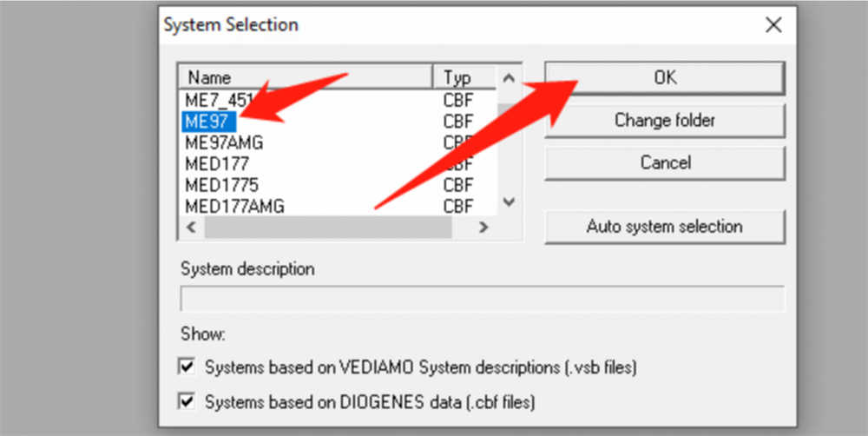Image resolution: width=868 pixels, height=436 pixels.
Task: Click the OK button
Action: tap(664, 78)
